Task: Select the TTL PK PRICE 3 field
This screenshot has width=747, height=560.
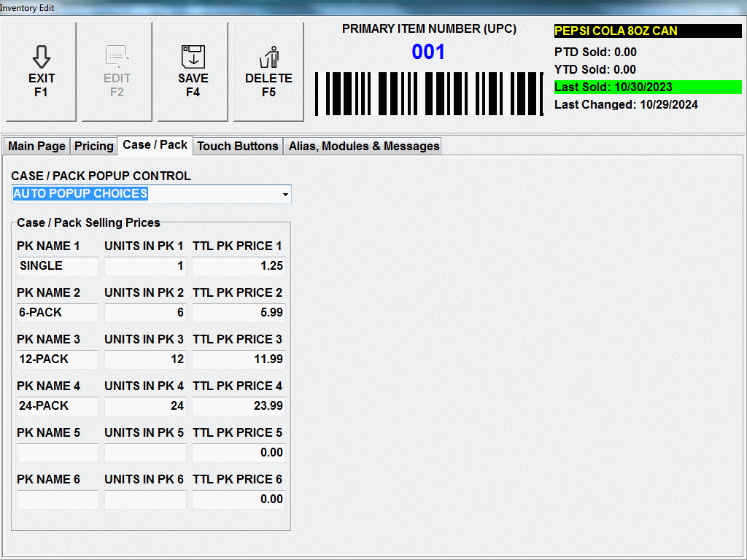Action: point(239,359)
